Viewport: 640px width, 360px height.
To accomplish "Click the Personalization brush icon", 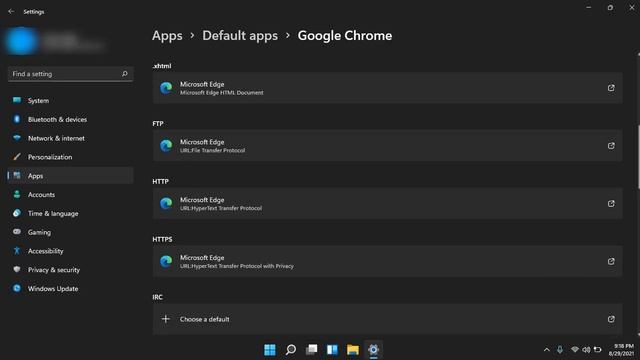I will click(17, 157).
